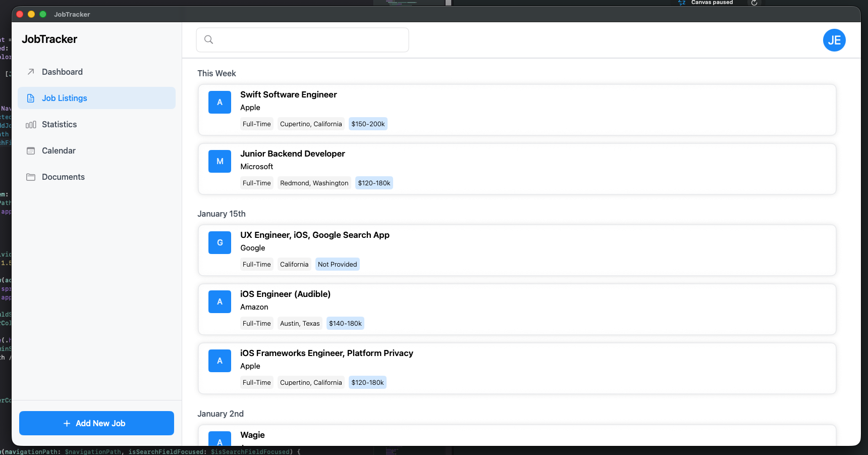Click the Full-Time tag on iOS Frameworks Engineer

[x=257, y=382]
